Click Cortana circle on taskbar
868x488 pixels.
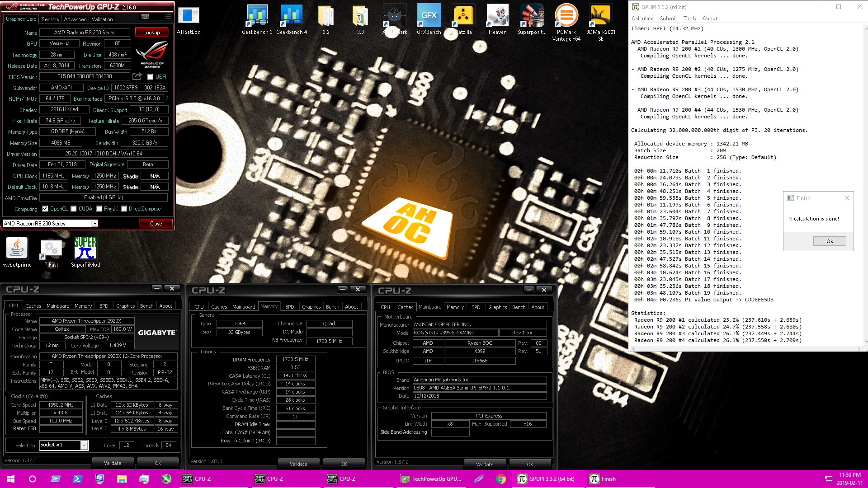pyautogui.click(x=33, y=479)
